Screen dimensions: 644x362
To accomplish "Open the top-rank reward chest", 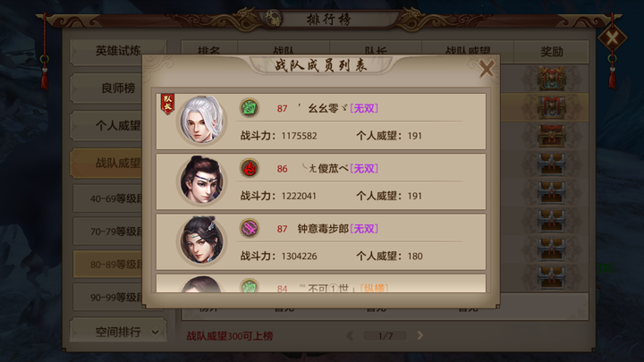I will coord(551,78).
